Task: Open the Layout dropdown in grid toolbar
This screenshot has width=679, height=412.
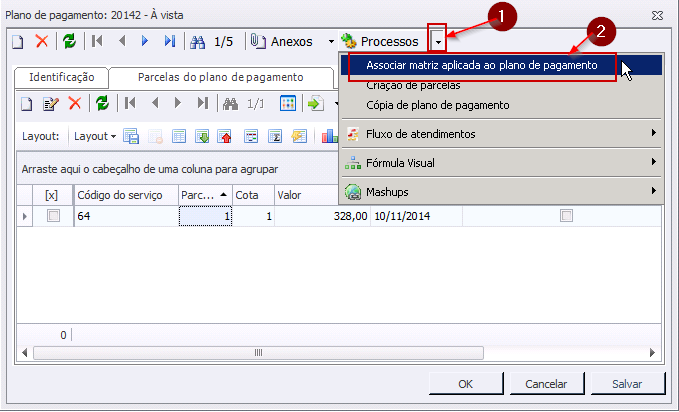Action: 96,136
